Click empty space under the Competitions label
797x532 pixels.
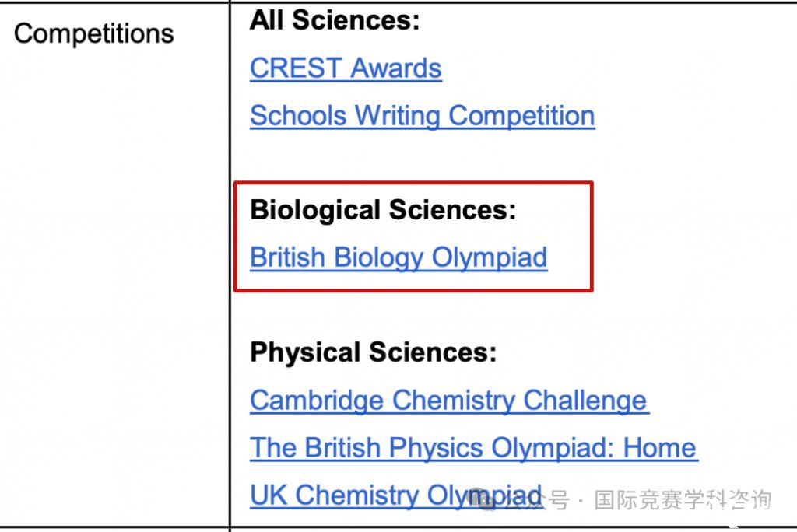tap(114, 285)
